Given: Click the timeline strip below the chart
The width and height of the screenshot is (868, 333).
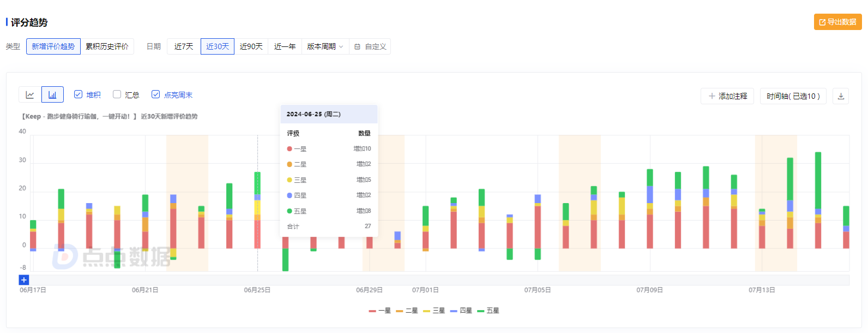Looking at the screenshot, I should point(436,280).
